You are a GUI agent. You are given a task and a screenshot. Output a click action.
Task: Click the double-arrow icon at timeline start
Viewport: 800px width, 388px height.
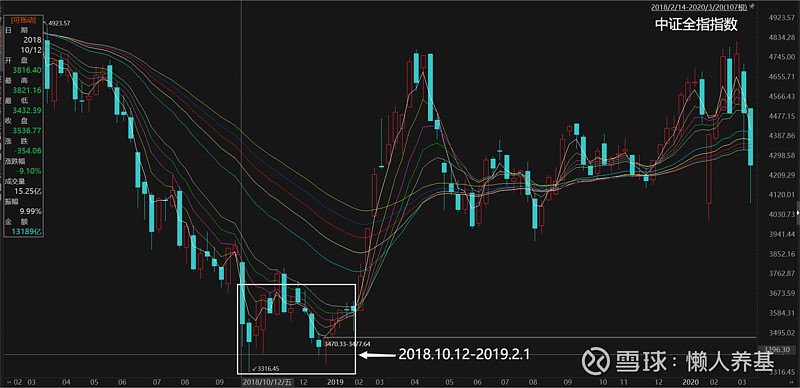[x=5, y=382]
